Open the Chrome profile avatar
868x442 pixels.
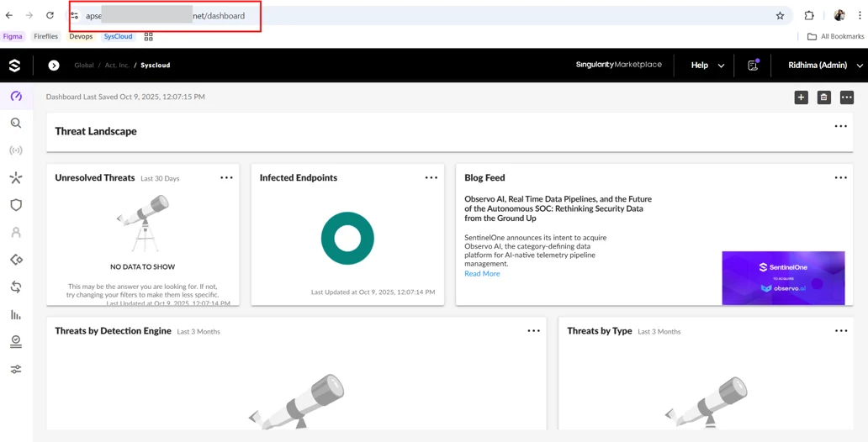(x=839, y=15)
